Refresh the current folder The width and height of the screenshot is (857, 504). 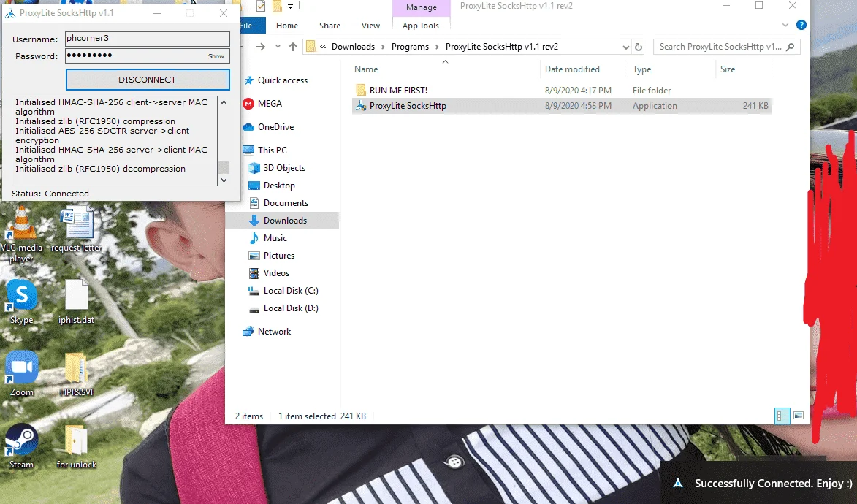coord(639,47)
